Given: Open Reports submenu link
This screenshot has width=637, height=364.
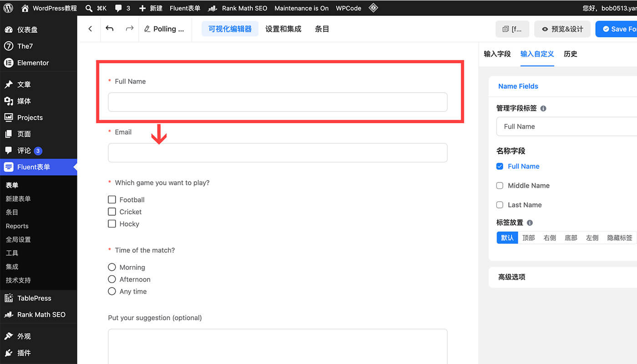Looking at the screenshot, I should click(17, 226).
